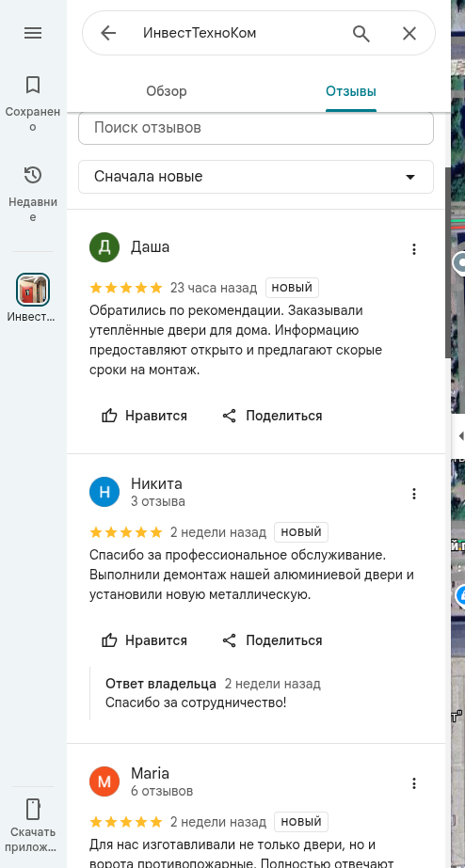
Task: Switch to the Обзор tab
Action: tap(167, 91)
